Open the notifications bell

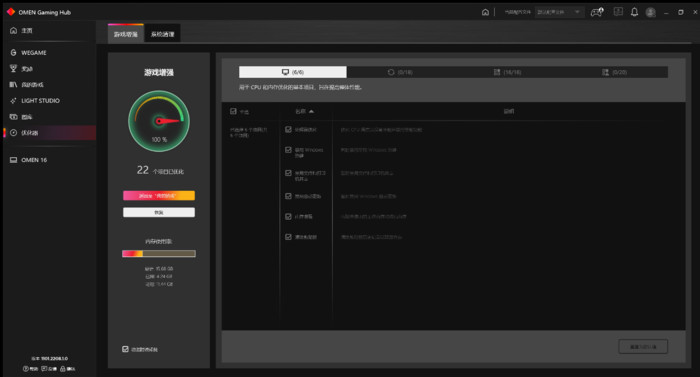click(634, 12)
